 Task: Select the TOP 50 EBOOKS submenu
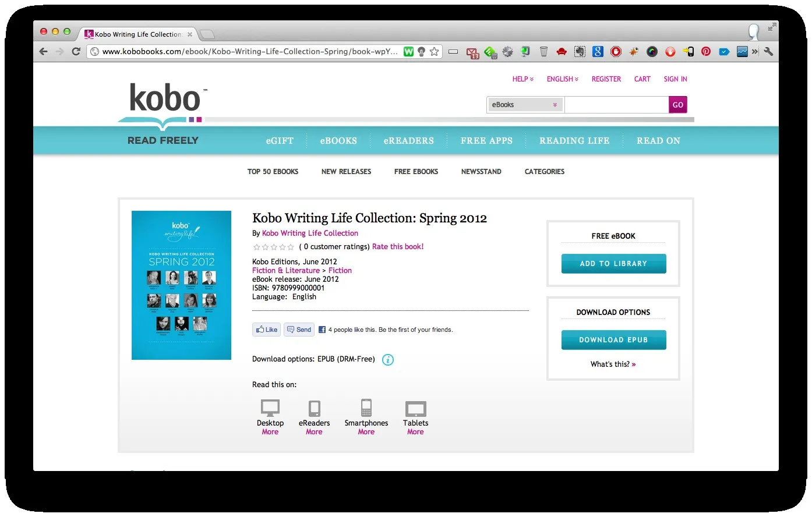click(273, 172)
